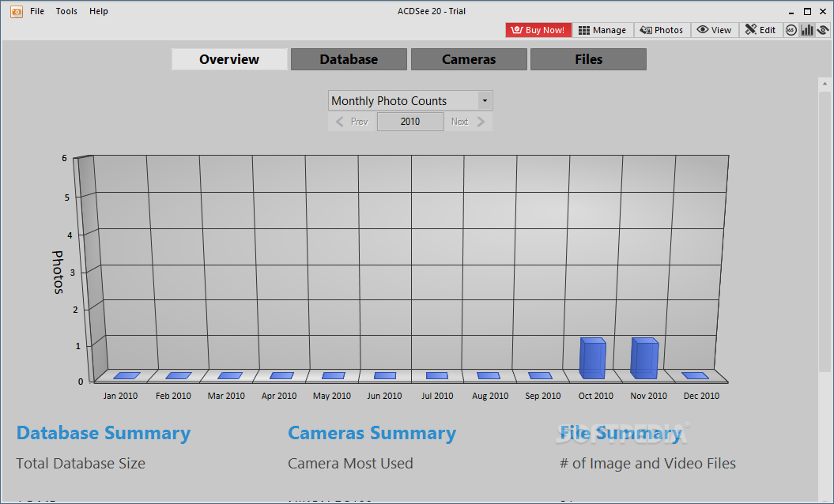Click the Database Summary heading
The image size is (834, 504).
(104, 433)
